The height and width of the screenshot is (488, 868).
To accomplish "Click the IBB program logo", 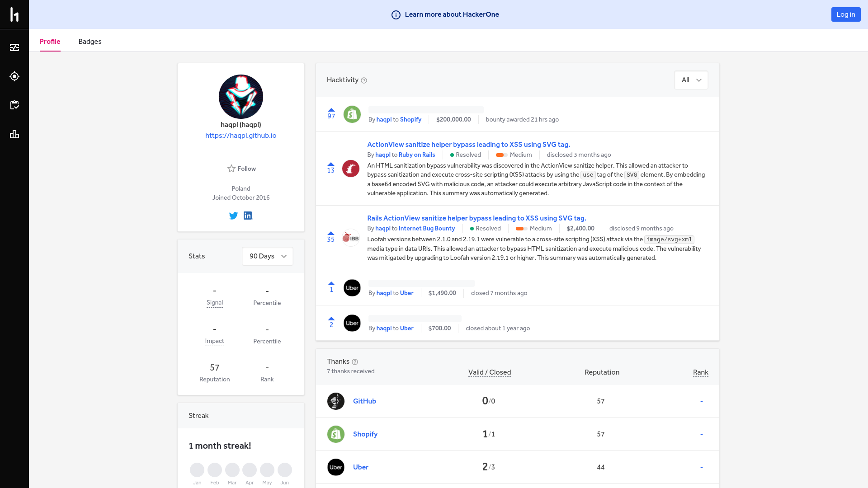I will click(x=351, y=238).
